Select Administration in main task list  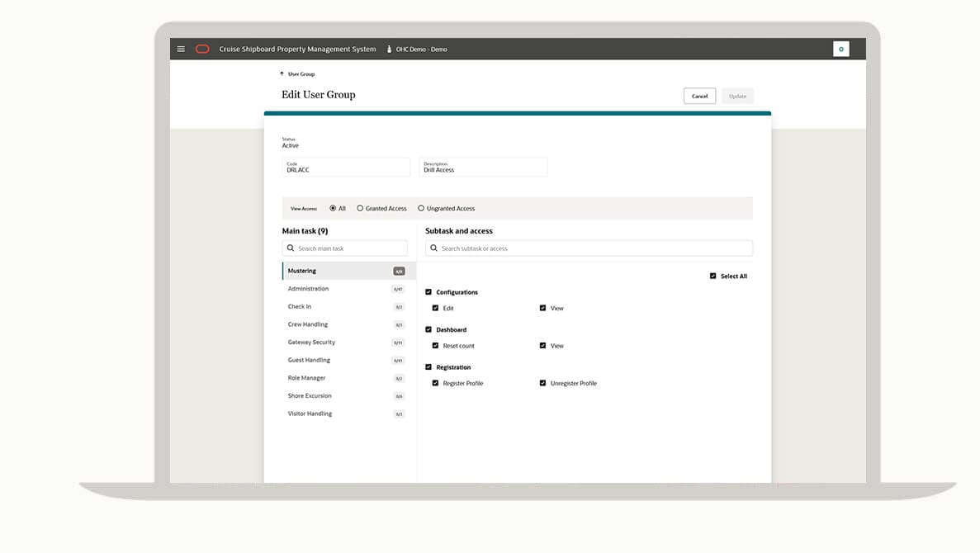[x=308, y=289]
